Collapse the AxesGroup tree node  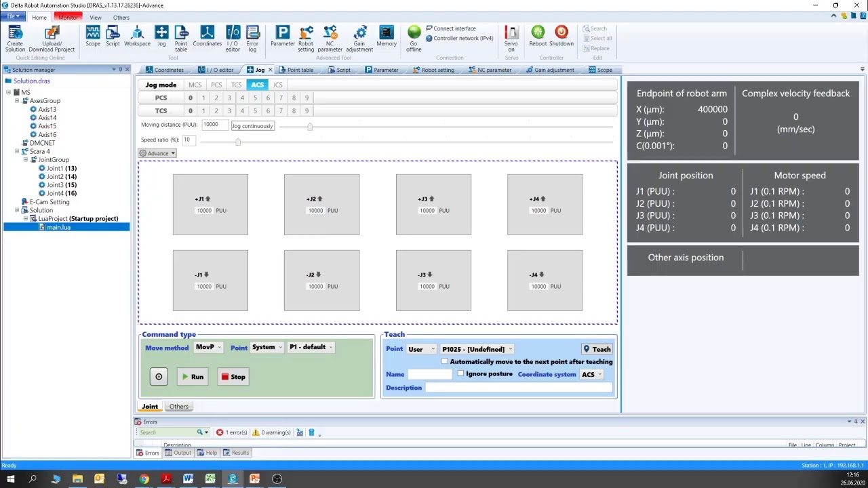pos(17,101)
